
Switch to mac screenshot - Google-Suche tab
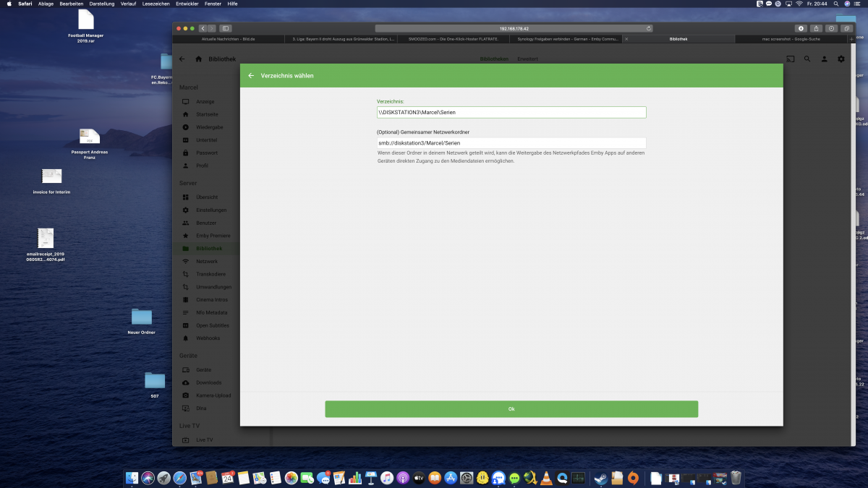tap(791, 38)
